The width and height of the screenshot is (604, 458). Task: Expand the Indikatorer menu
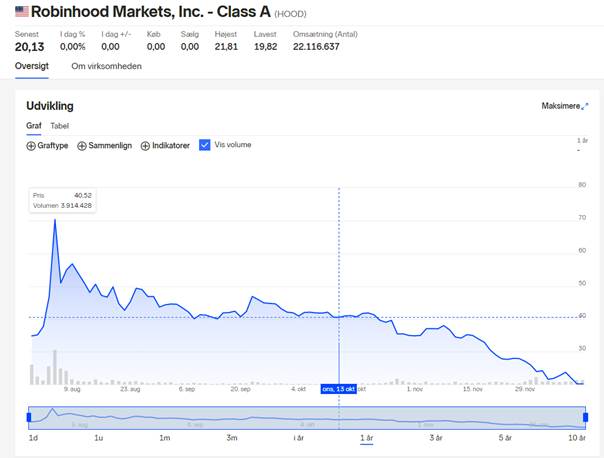(x=165, y=146)
